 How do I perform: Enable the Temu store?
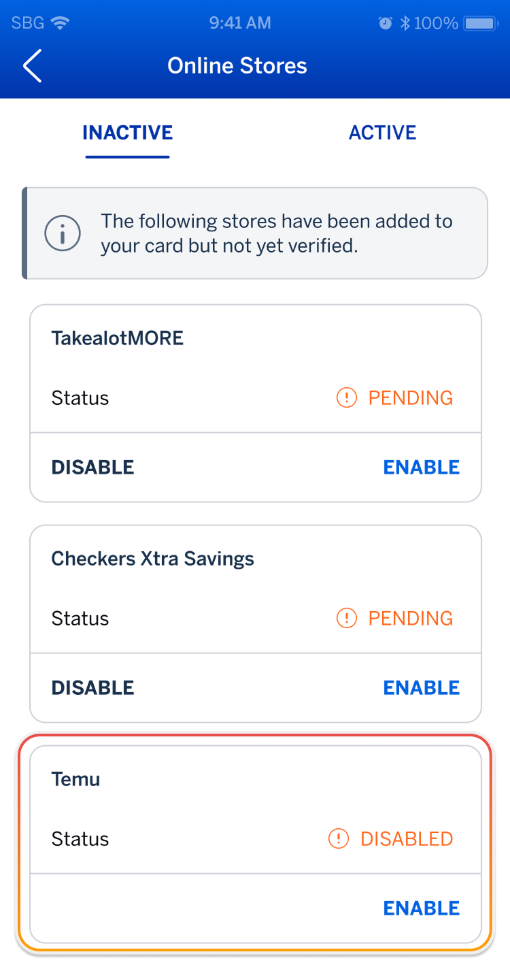[x=421, y=908]
